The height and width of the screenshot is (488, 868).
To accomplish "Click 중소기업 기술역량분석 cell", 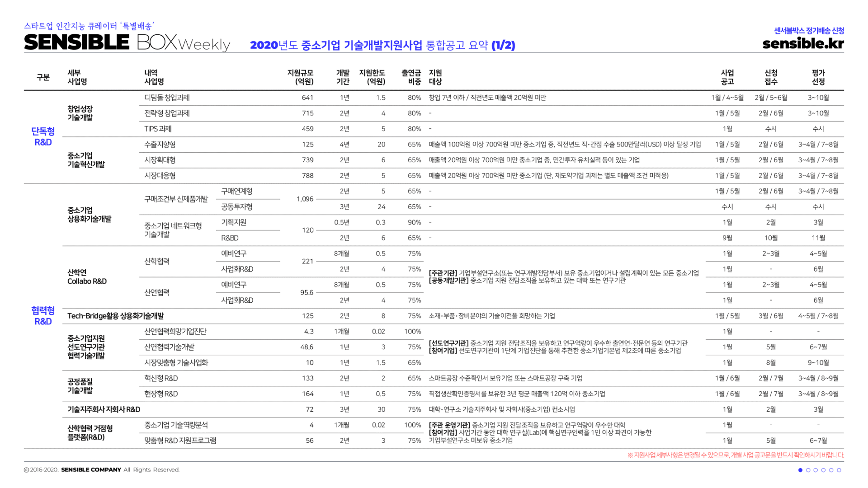I will (176, 425).
